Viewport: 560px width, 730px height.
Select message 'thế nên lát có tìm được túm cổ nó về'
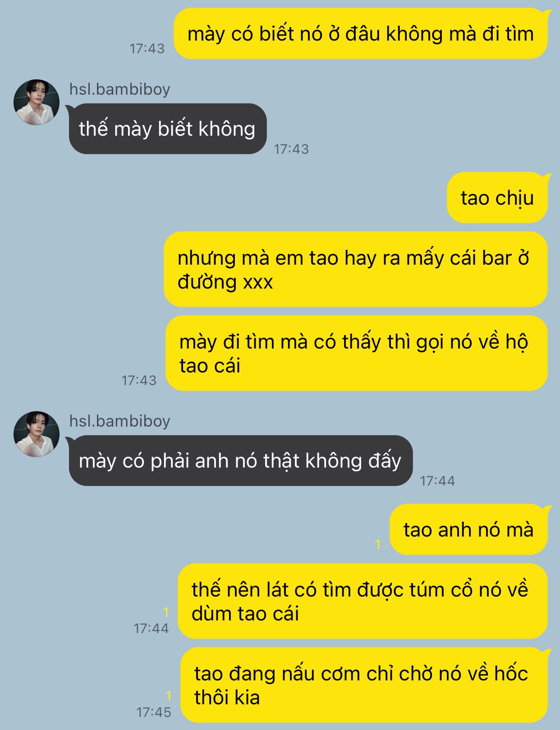363,601
